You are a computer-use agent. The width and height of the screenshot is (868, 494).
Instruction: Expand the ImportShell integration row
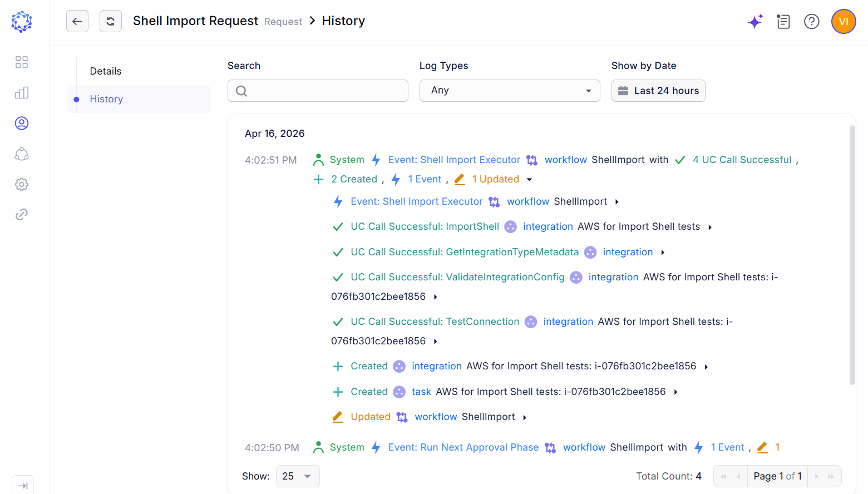point(710,227)
